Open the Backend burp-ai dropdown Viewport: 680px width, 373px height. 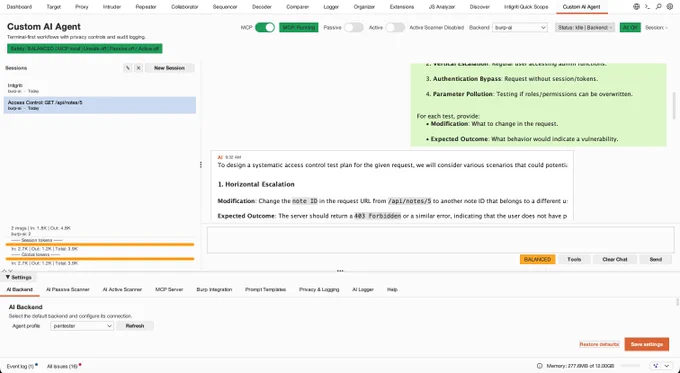point(520,27)
